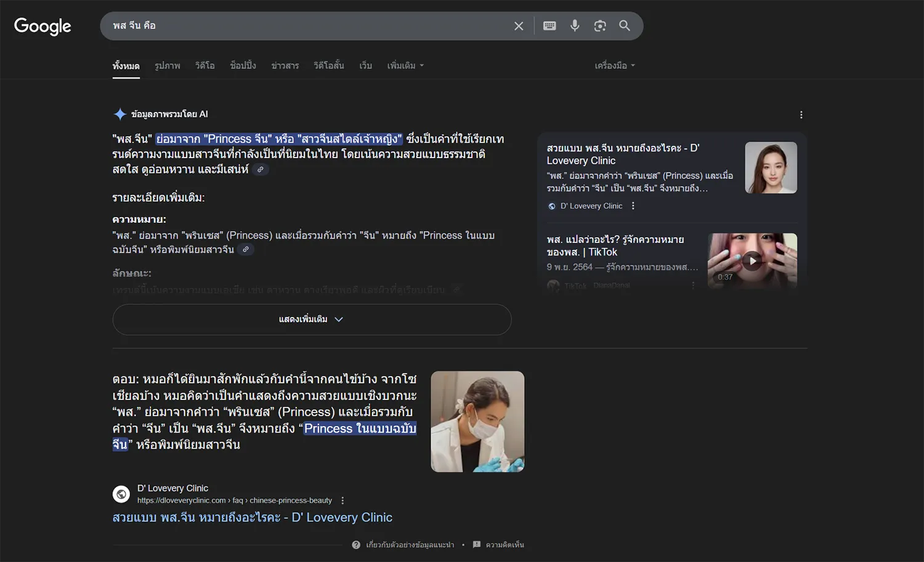Click the globe icon in D' Lovevery card
Viewport: 924px width, 562px height.
552,206
